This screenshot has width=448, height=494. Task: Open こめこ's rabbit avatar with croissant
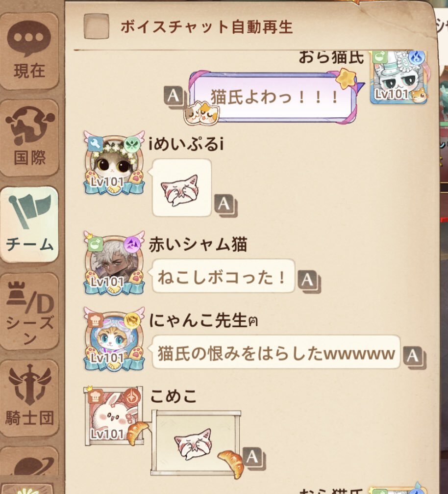(115, 416)
